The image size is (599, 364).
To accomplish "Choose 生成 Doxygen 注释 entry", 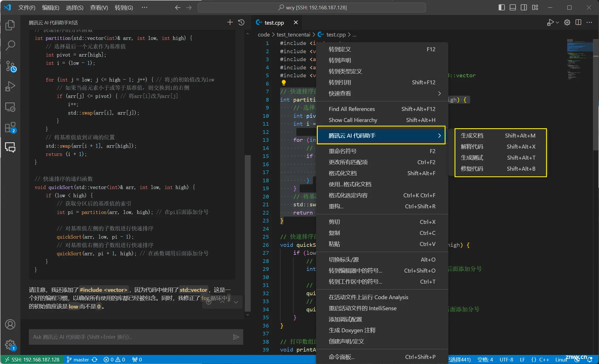I will coord(382,330).
